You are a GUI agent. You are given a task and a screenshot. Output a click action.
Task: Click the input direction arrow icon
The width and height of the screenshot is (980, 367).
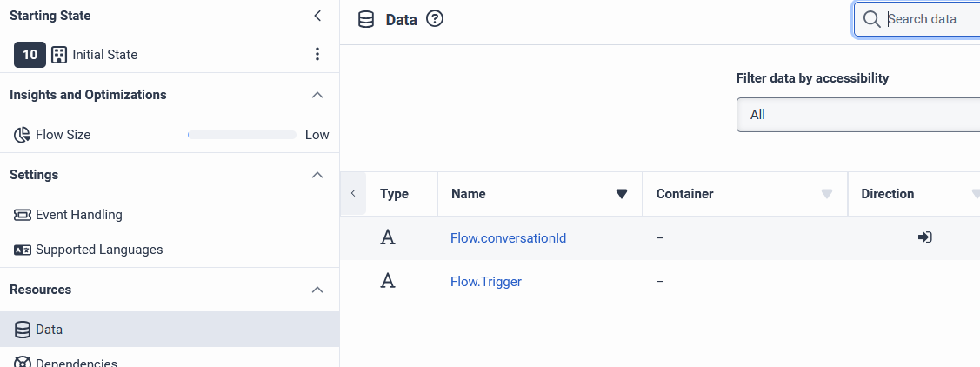point(925,237)
